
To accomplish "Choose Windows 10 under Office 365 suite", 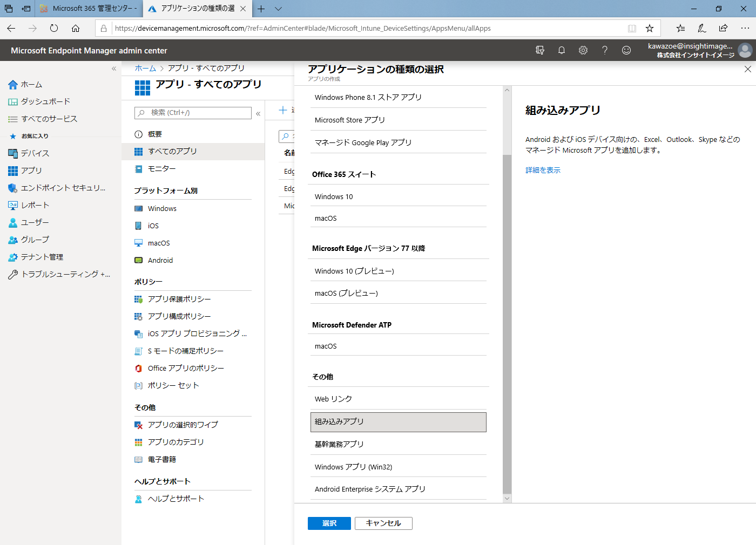I will 399,197.
